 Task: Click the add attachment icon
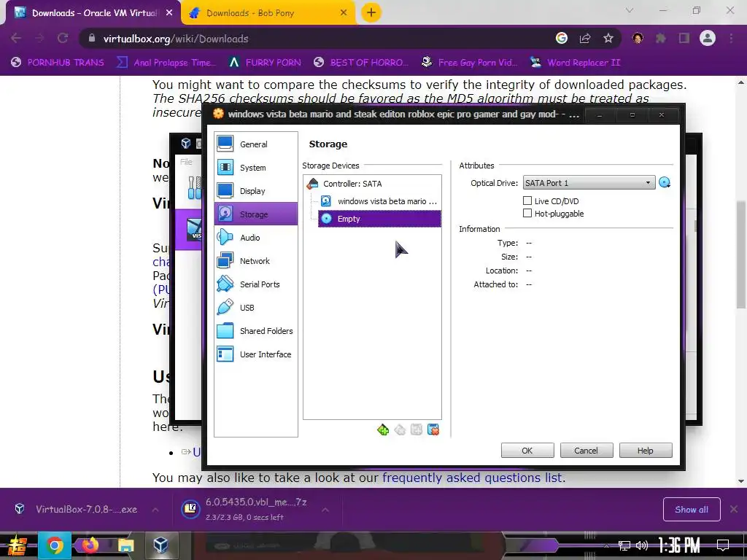(417, 429)
